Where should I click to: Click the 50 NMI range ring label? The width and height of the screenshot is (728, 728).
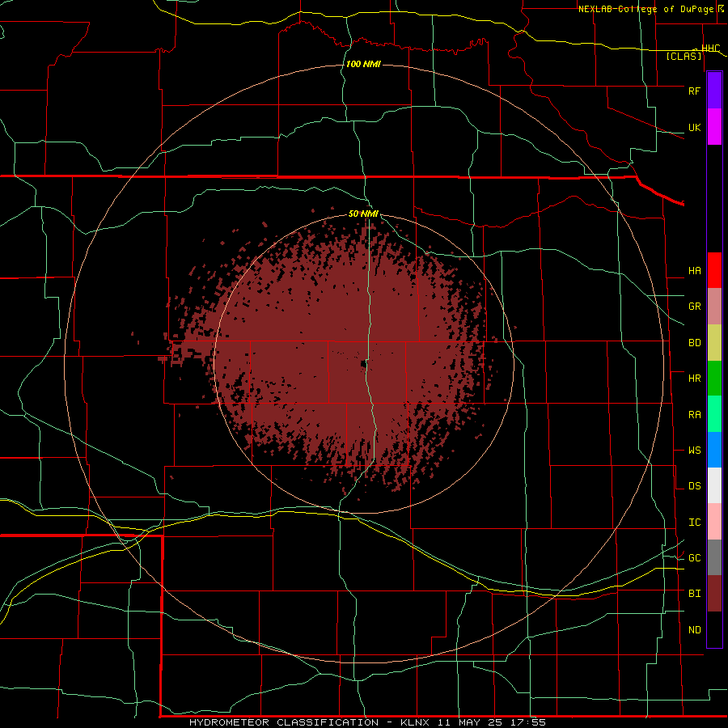click(x=363, y=214)
